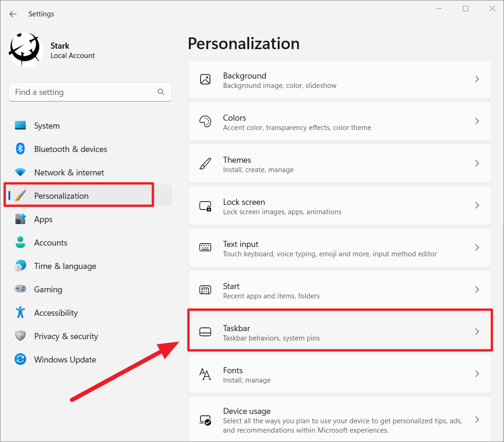Open Time & language settings
The image size is (504, 442).
65,266
